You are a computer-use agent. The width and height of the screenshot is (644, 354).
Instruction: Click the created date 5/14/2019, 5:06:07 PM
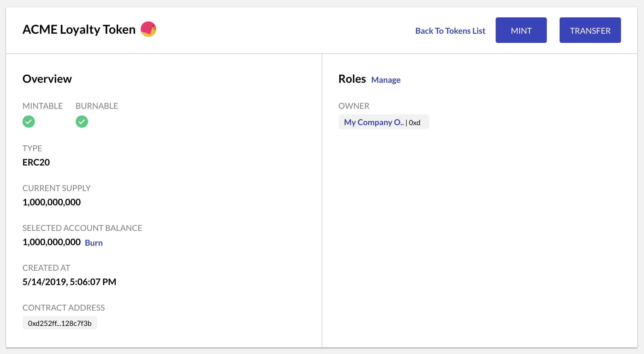[69, 282]
